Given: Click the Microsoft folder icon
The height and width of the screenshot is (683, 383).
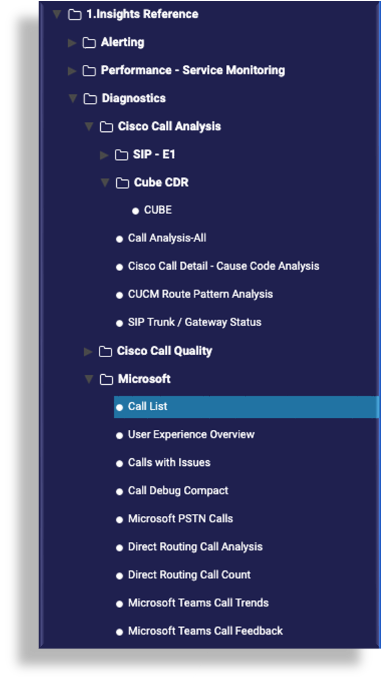Looking at the screenshot, I should [106, 379].
